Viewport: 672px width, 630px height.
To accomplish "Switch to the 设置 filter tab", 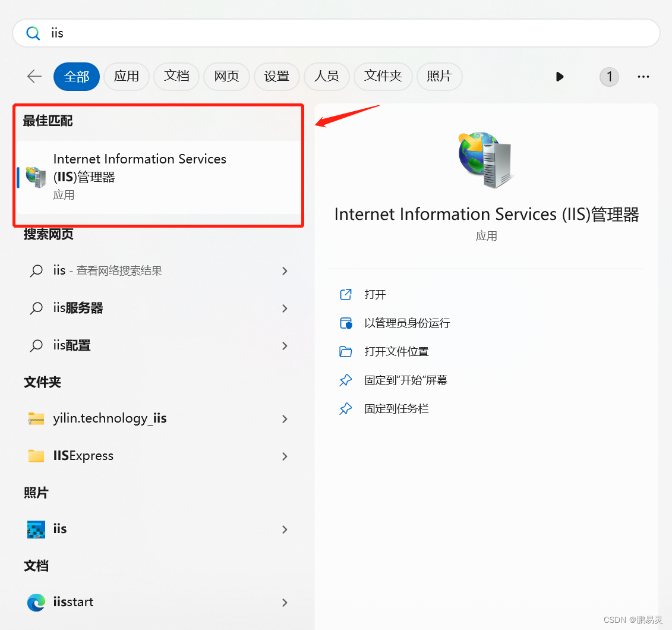I will click(x=276, y=76).
